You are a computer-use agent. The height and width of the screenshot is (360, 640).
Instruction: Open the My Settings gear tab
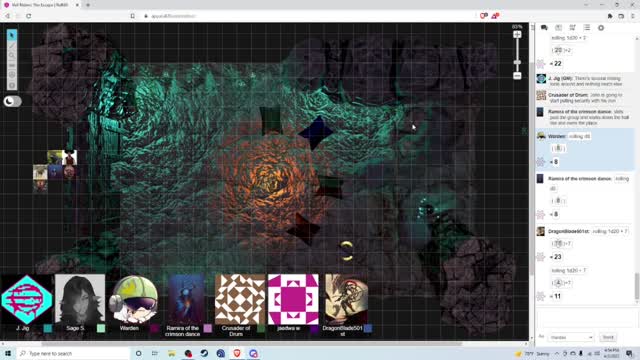coord(601,28)
